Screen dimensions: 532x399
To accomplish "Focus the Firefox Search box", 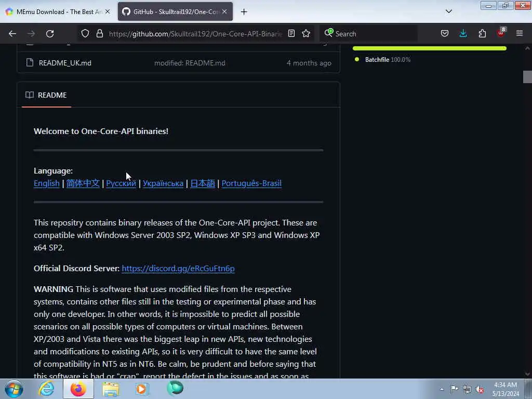I will pos(370,34).
